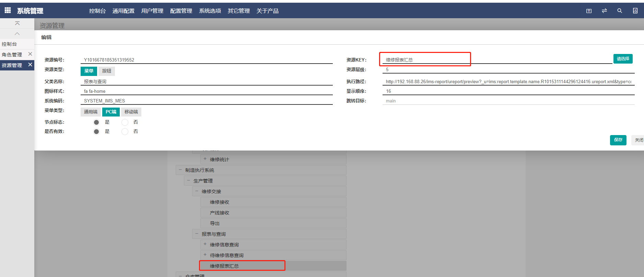Collapse the 生产管理 tree node

188,180
